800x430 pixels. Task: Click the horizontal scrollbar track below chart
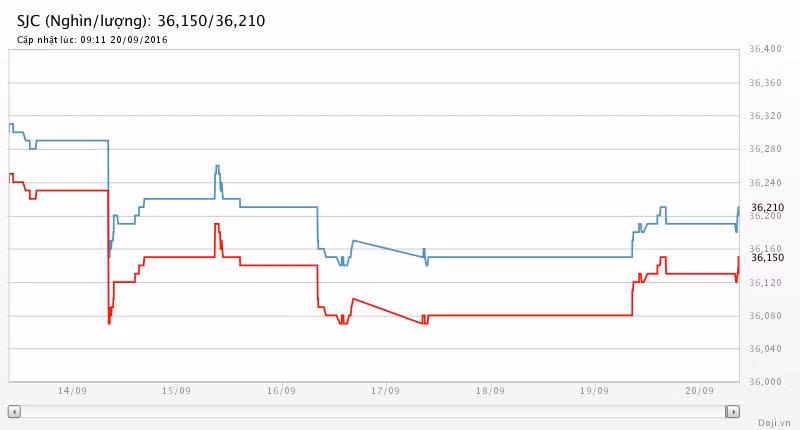tap(370, 411)
